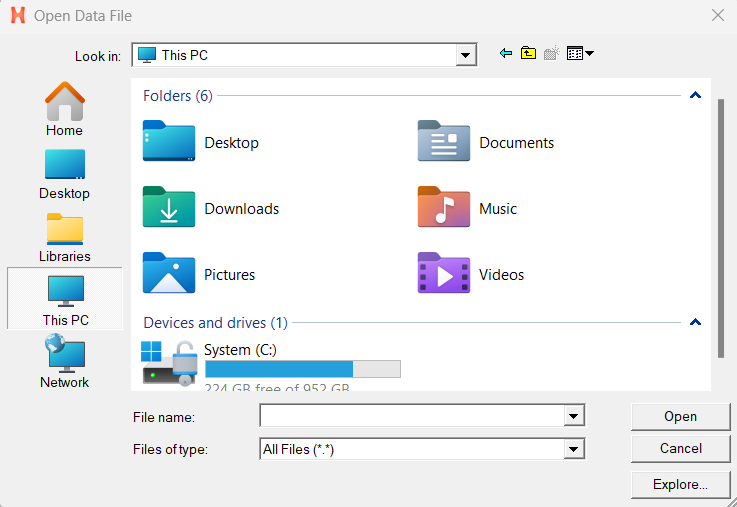Click the "Documents" folder label
Screen dimensions: 737x507
(x=517, y=143)
